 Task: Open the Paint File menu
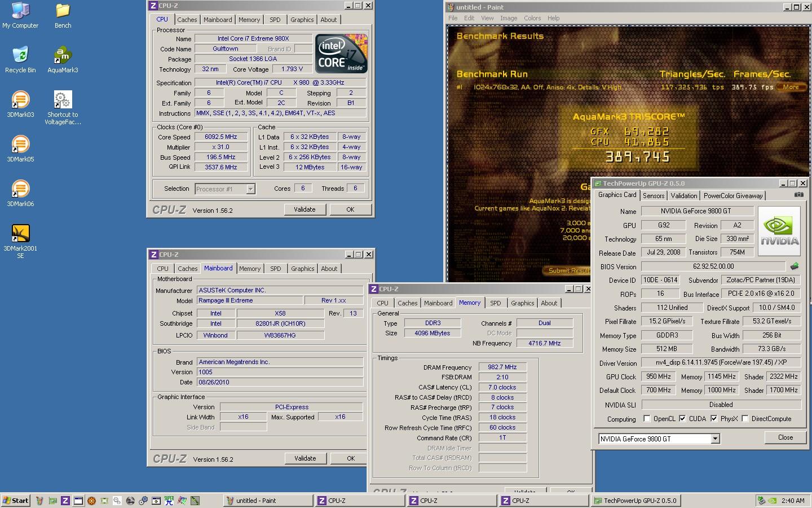(x=453, y=18)
